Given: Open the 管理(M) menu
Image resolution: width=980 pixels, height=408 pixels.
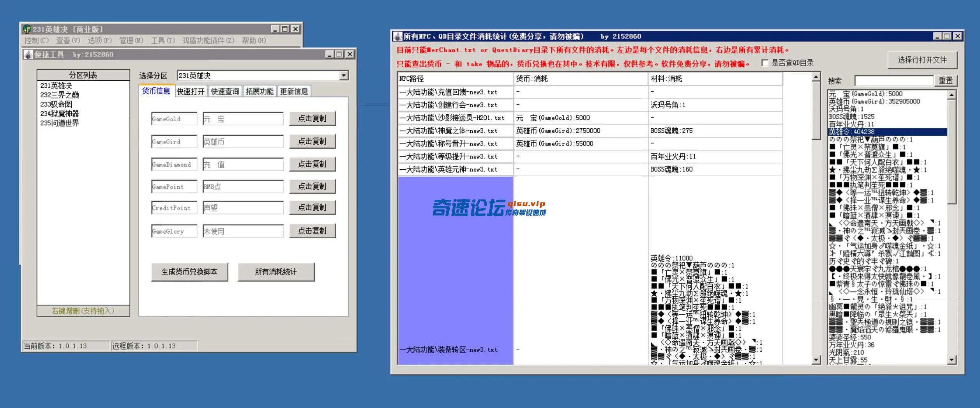Looking at the screenshot, I should [131, 41].
